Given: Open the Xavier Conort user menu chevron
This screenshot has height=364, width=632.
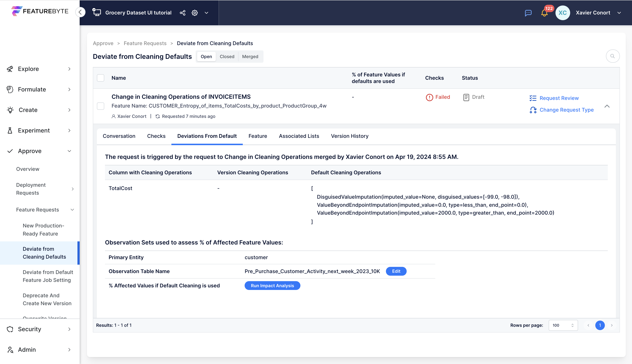Looking at the screenshot, I should (619, 13).
